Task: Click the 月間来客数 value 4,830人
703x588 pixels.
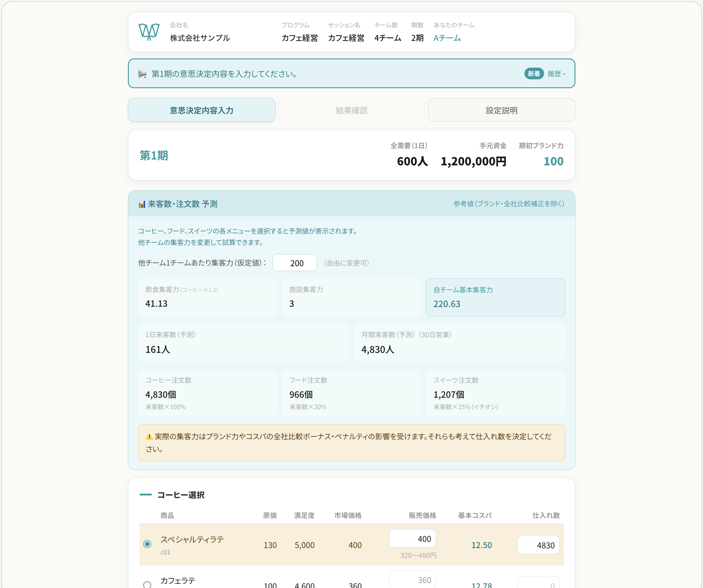Action: 377,349
